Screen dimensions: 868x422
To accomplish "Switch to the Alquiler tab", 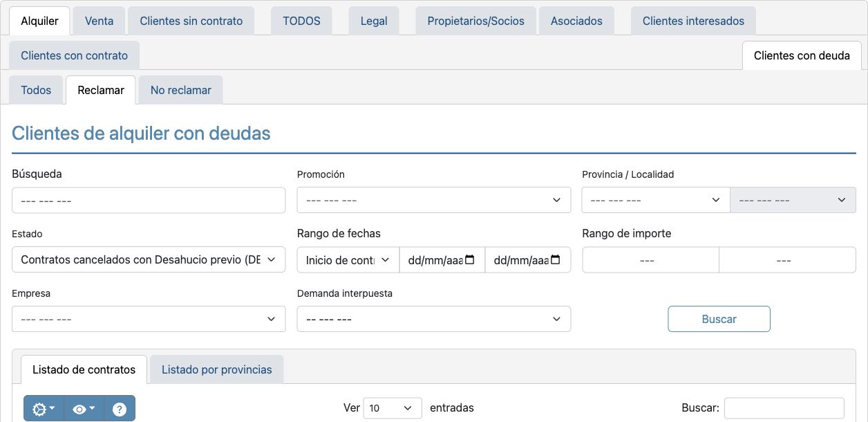I will [x=39, y=21].
